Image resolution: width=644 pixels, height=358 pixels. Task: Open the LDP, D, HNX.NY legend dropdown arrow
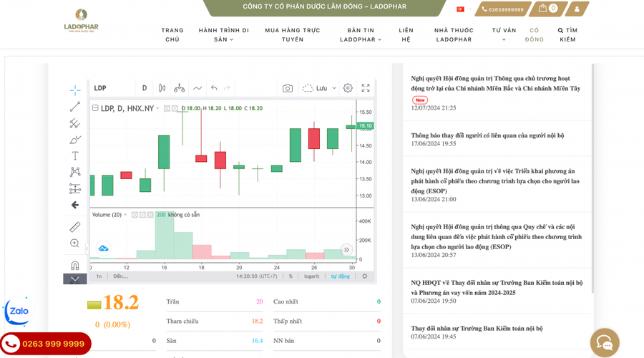pos(157,109)
